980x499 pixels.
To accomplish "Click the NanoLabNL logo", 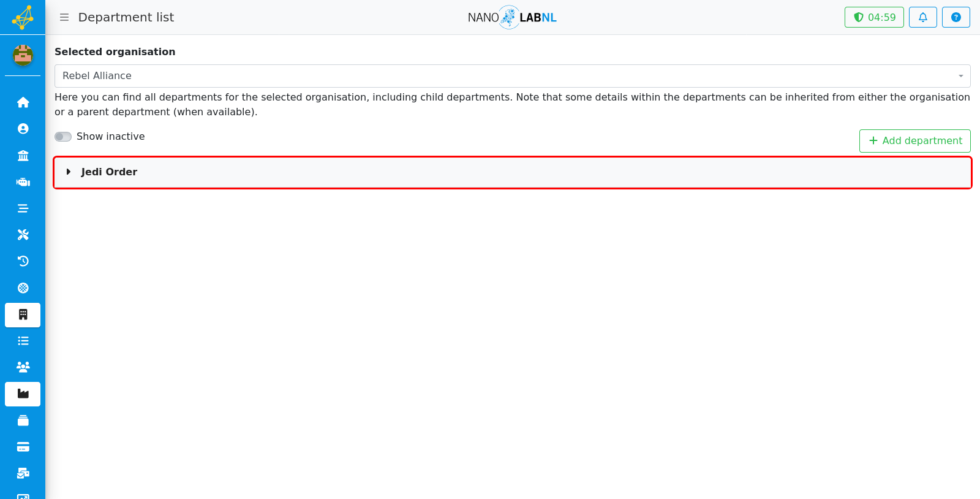I will [512, 17].
